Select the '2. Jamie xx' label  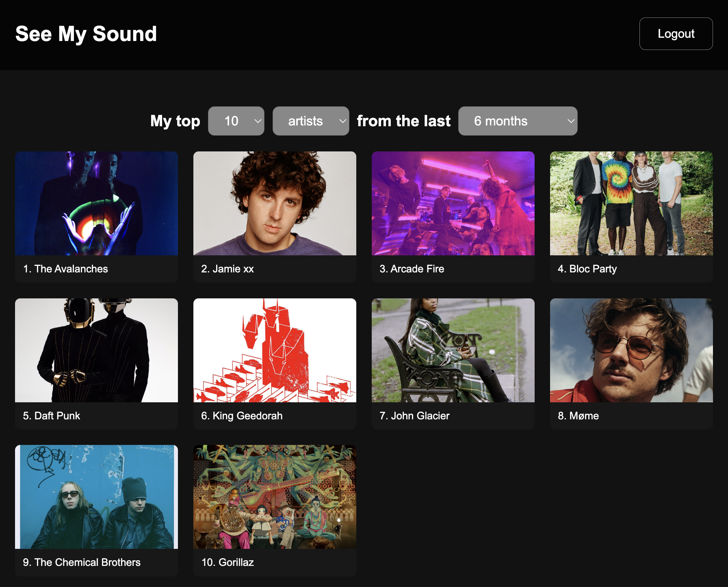coord(227,269)
